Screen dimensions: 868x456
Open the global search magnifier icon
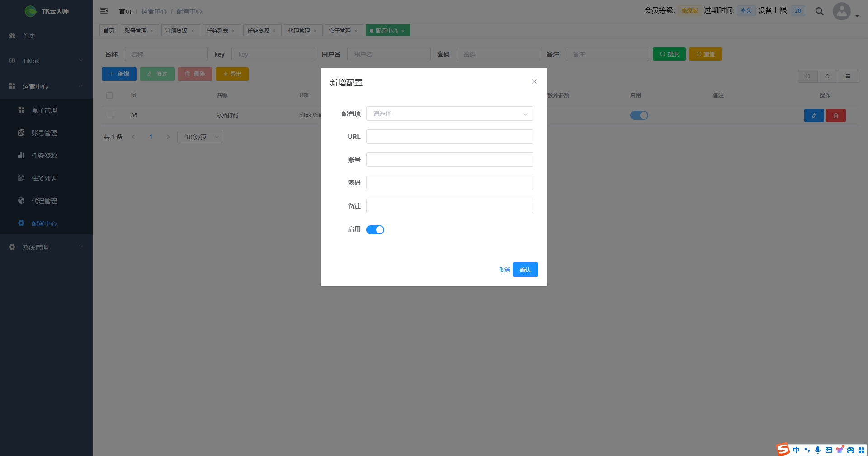[819, 11]
